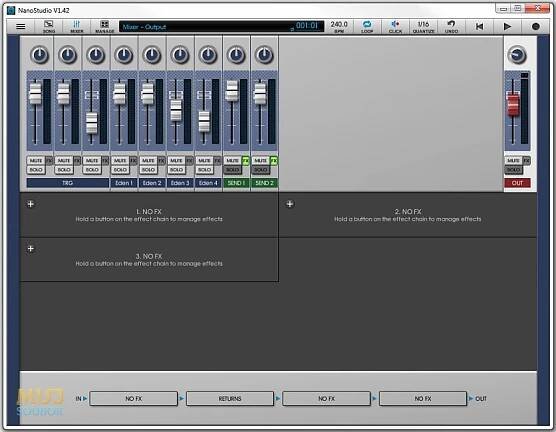The width and height of the screenshot is (556, 432).
Task: Toggle FX on Eden 2 channel
Action: click(x=161, y=161)
